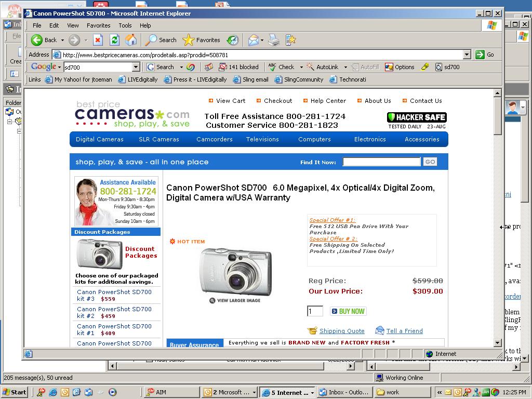Click the Print icon
The image size is (532, 399).
[274, 40]
